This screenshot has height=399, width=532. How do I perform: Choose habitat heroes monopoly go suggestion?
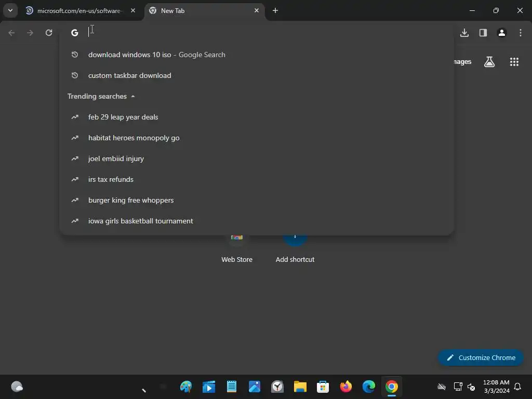pyautogui.click(x=257, y=138)
